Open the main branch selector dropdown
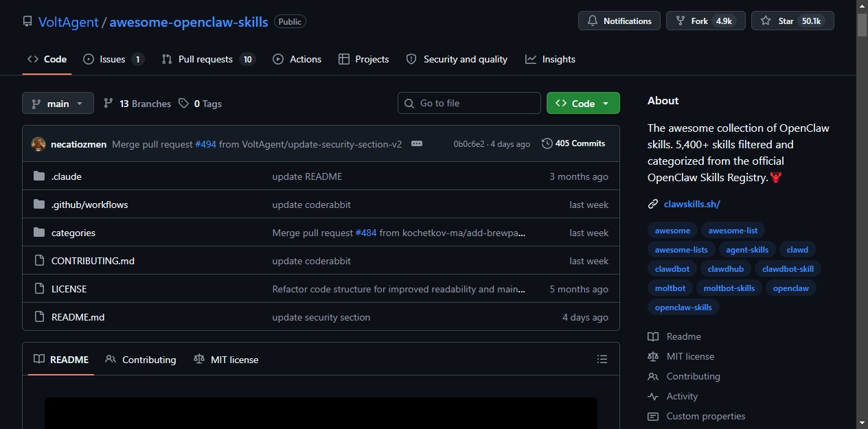This screenshot has width=868, height=429. point(58,104)
